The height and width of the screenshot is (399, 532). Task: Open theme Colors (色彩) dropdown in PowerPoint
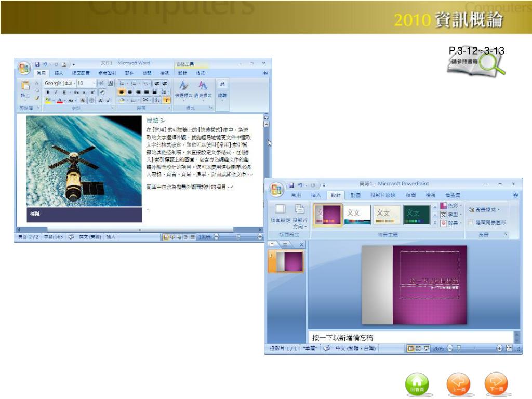click(451, 206)
